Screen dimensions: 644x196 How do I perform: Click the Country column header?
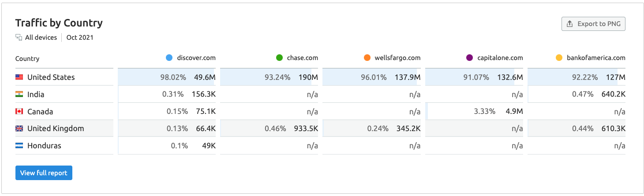tap(27, 59)
